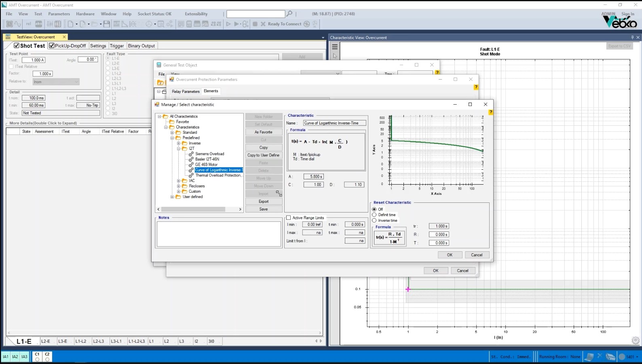Click the save disk icon in the toolbar
This screenshot has width=642, height=364.
coord(106,24)
